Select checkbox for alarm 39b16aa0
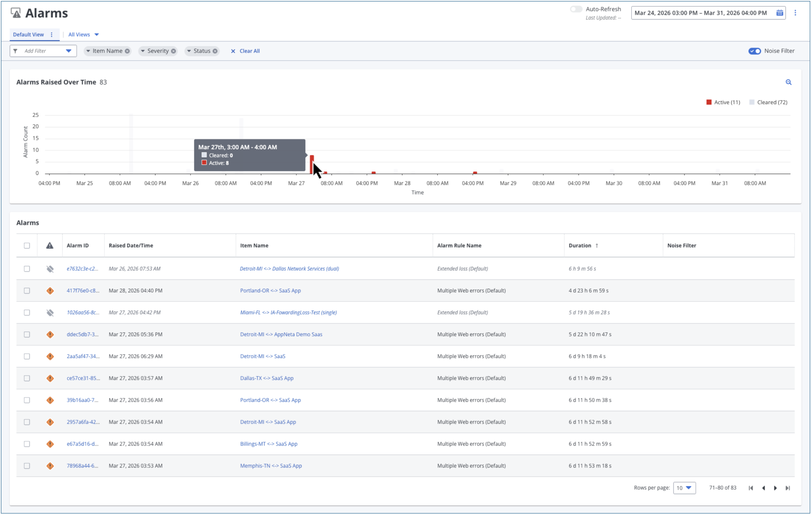Viewport: 812px width, 515px height. click(x=27, y=400)
